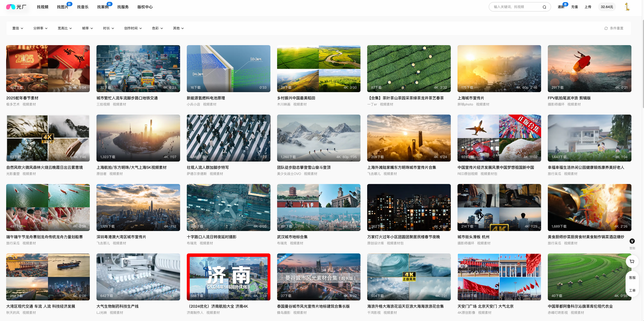
Task: Click the 光厂 logo icon
Action: (x=11, y=7)
